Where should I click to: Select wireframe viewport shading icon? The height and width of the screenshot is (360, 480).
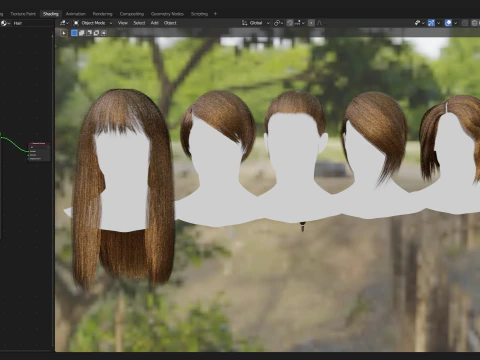475,23
